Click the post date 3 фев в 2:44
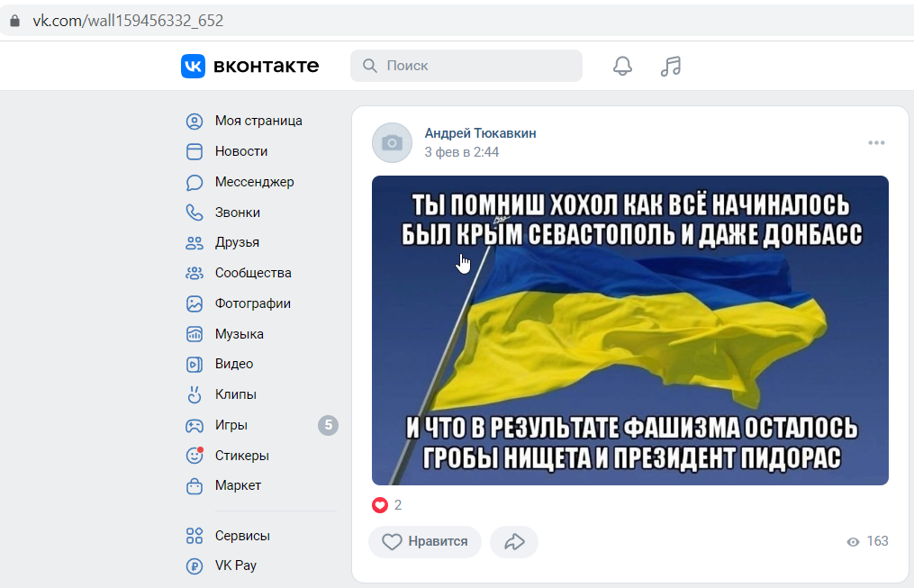This screenshot has width=914, height=588. point(462,152)
